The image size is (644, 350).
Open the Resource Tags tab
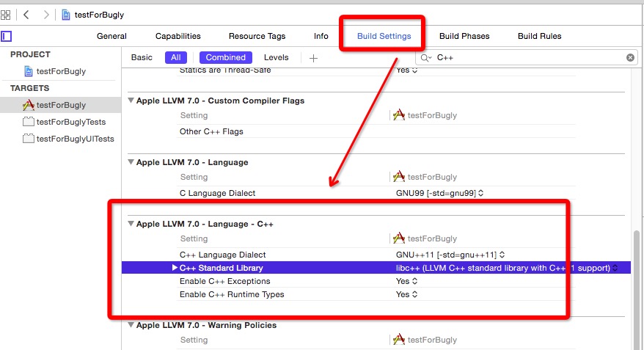(257, 36)
